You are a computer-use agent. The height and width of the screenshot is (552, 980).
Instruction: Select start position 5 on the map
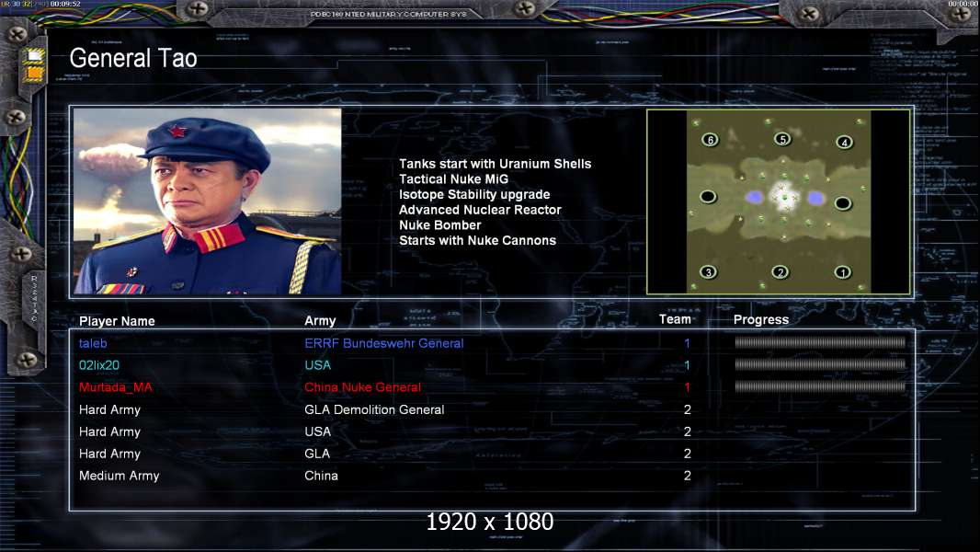click(781, 139)
